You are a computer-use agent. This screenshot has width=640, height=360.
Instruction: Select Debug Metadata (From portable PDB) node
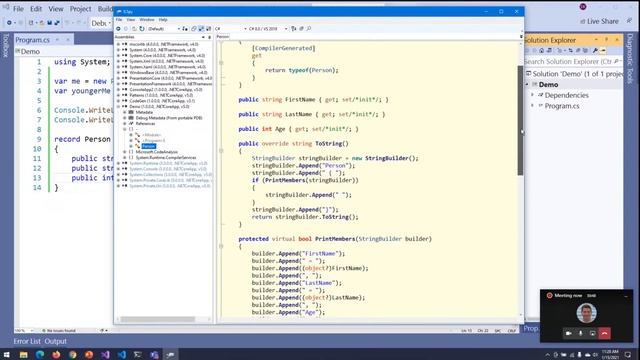tap(169, 118)
